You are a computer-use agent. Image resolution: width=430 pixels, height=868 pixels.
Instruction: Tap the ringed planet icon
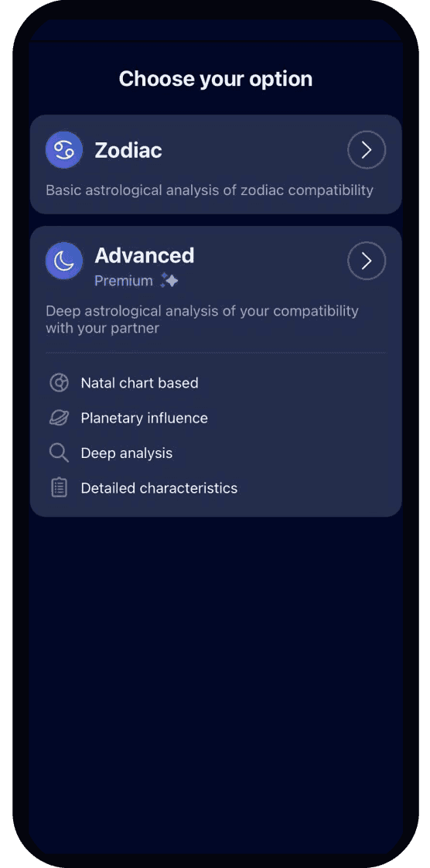tap(59, 418)
